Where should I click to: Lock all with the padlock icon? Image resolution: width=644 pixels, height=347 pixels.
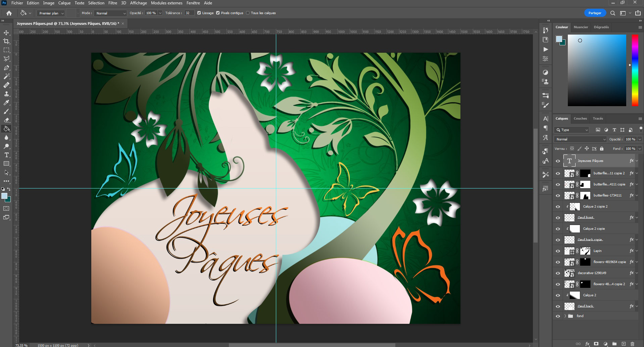click(602, 148)
